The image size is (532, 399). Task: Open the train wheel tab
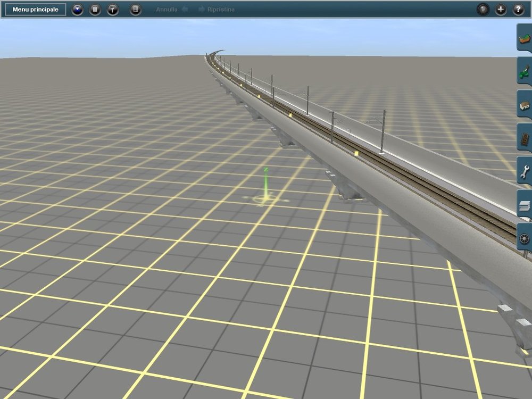pyautogui.click(x=524, y=237)
